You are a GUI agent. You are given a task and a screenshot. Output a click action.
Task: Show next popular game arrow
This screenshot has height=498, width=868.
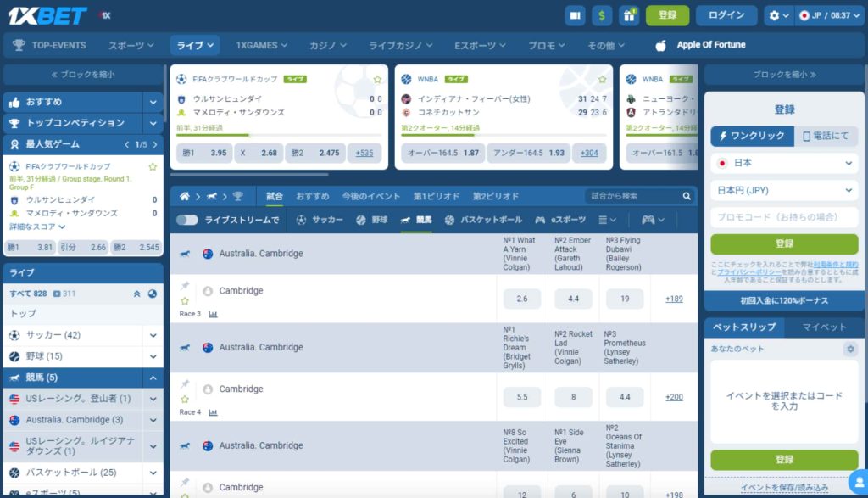pos(155,144)
